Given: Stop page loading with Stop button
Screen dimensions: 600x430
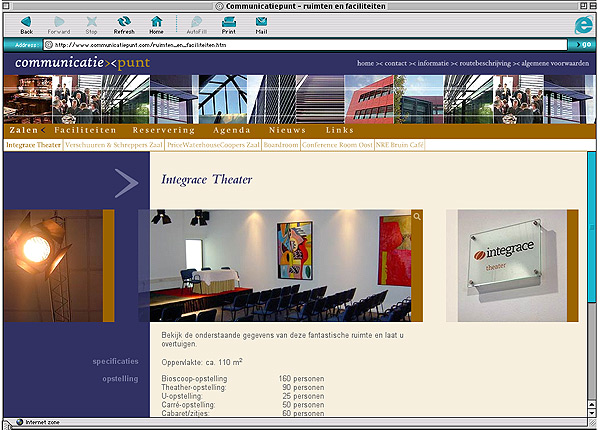Looking at the screenshot, I should tap(91, 25).
